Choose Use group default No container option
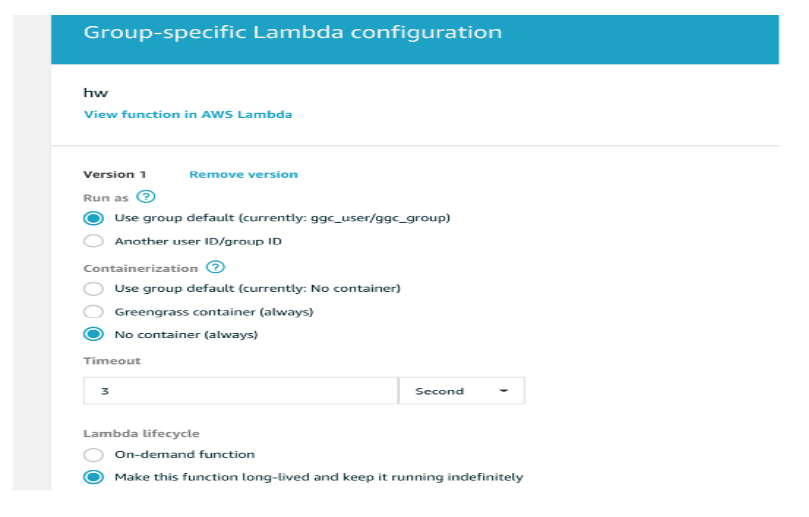 pos(93,288)
